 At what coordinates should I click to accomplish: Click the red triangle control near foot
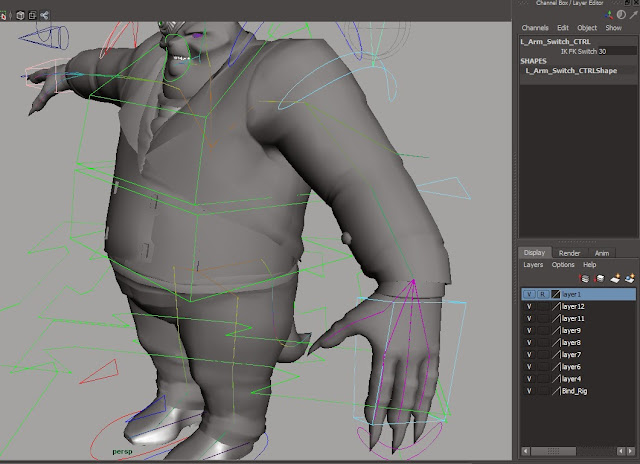tap(100, 372)
